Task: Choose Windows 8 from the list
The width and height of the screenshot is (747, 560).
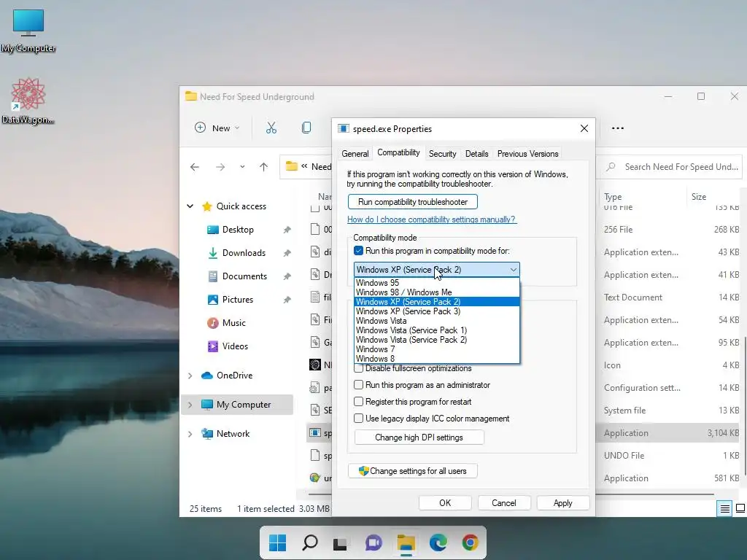Action: coord(437,359)
